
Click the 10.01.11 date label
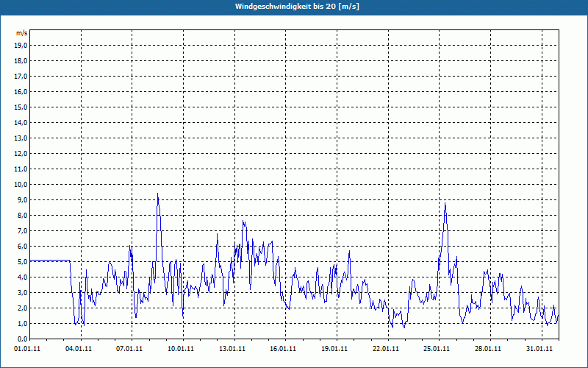tap(181, 348)
